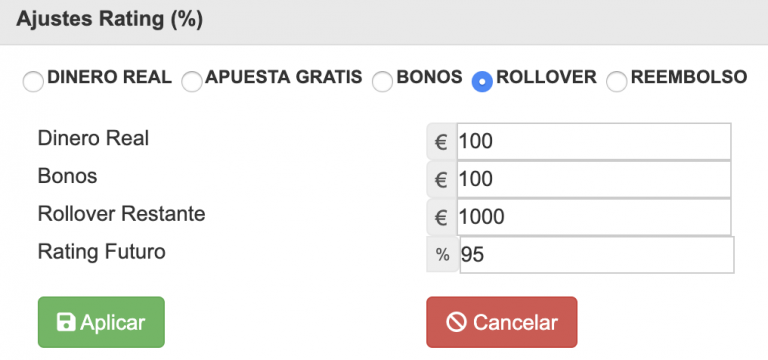Select the DINERO REAL radio button

point(33,81)
